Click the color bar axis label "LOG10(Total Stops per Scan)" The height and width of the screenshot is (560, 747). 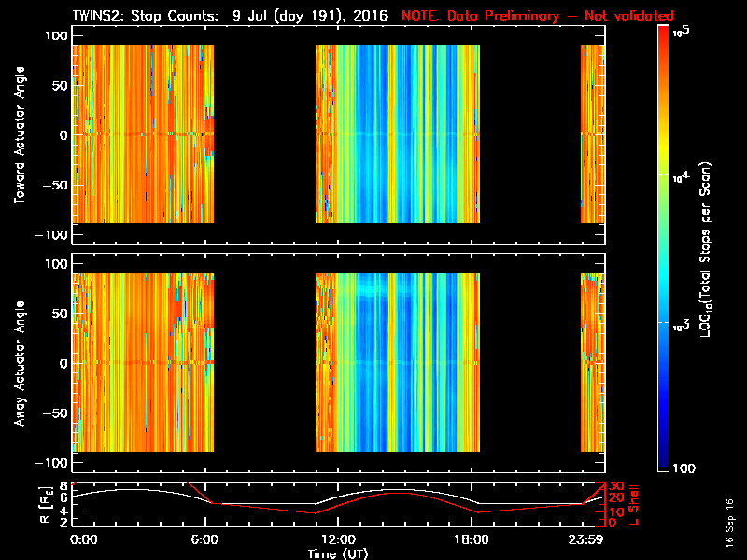pyautogui.click(x=705, y=249)
